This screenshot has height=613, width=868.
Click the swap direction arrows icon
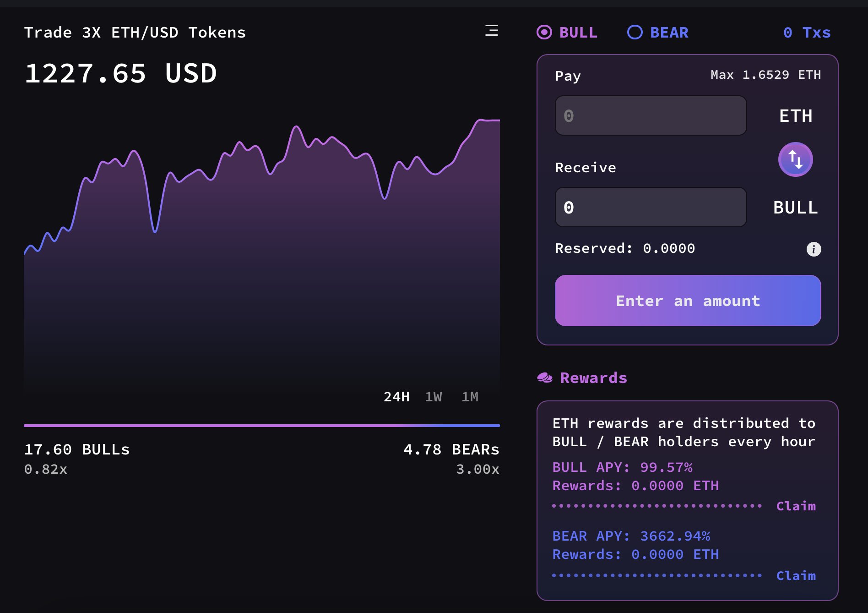pyautogui.click(x=795, y=159)
